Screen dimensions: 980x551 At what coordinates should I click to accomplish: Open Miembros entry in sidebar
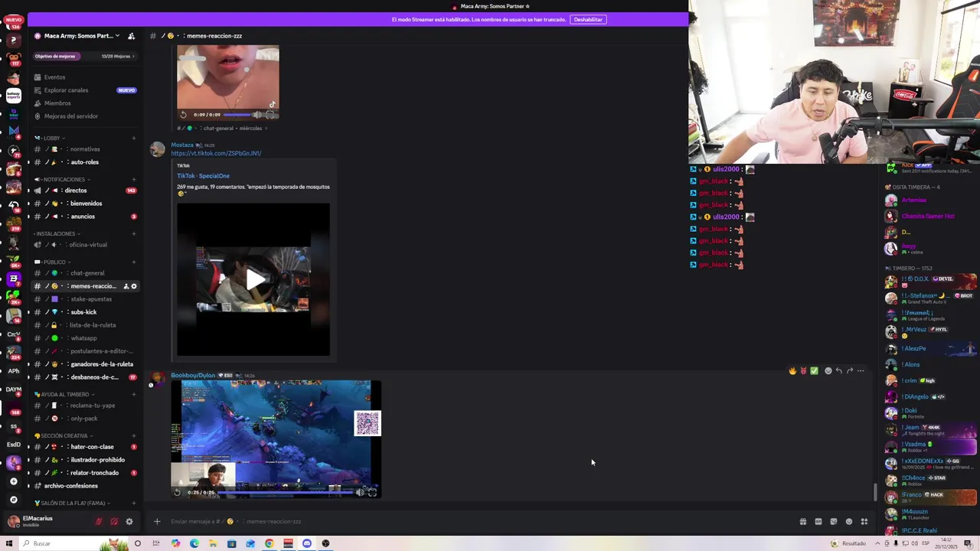coord(57,103)
